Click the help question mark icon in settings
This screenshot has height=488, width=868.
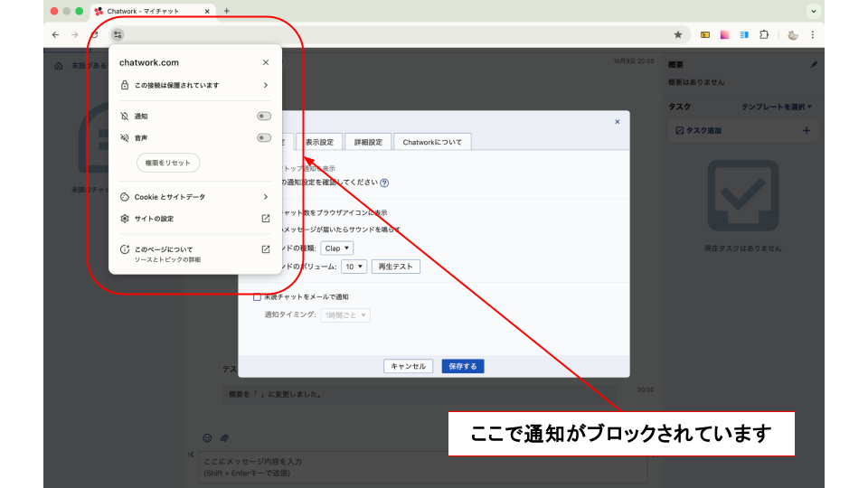pyautogui.click(x=384, y=183)
